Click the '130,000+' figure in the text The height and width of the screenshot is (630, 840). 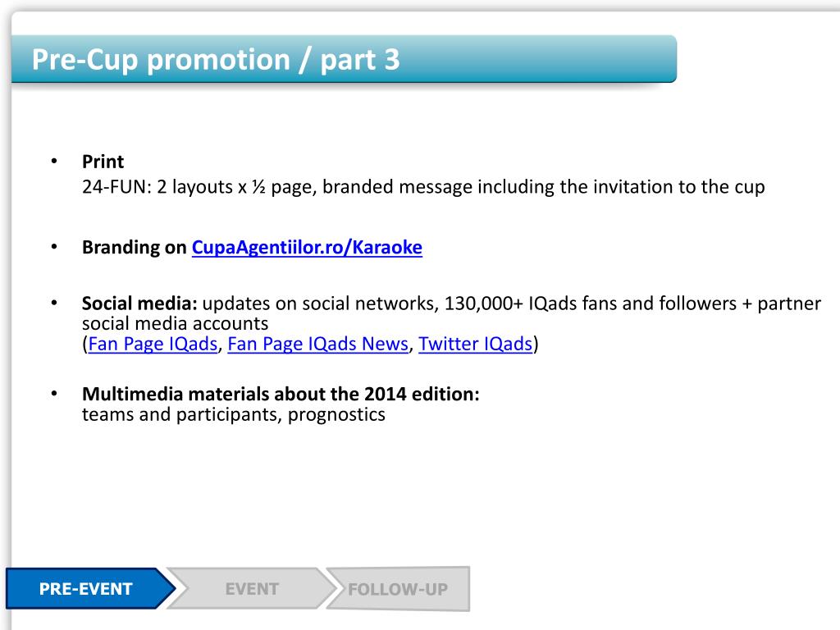pos(484,304)
